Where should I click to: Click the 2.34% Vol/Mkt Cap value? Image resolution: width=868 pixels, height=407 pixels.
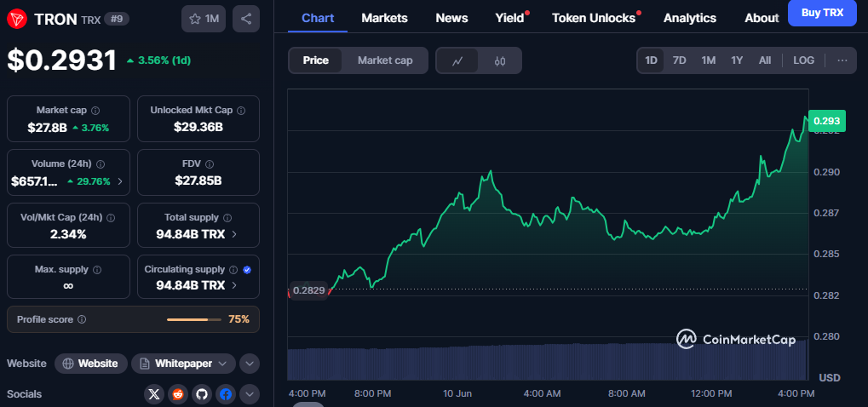point(68,234)
